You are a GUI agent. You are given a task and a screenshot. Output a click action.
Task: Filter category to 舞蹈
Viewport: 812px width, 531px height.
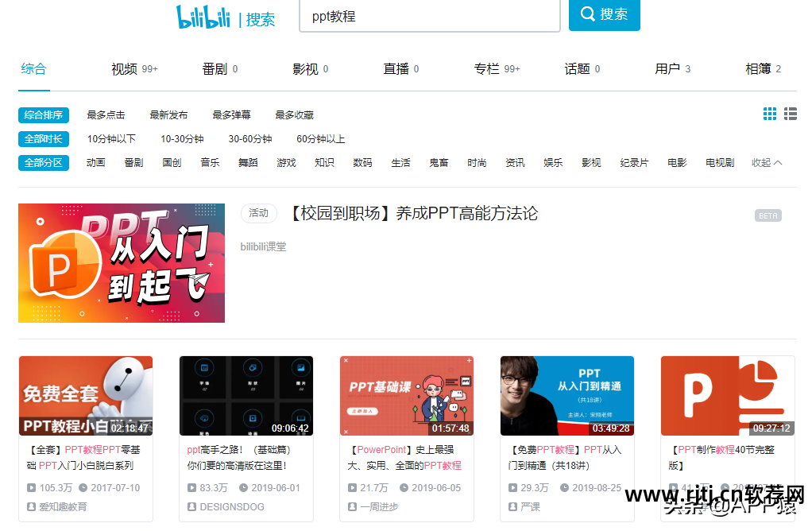pyautogui.click(x=248, y=163)
